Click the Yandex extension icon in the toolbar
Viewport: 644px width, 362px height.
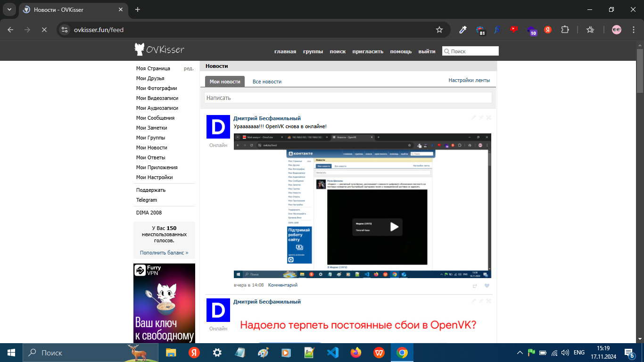point(548,30)
